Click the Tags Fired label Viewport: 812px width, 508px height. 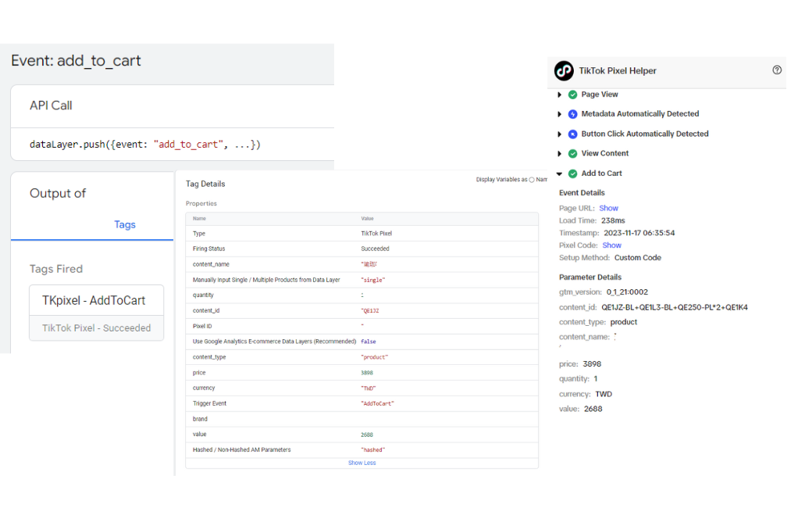tap(56, 269)
